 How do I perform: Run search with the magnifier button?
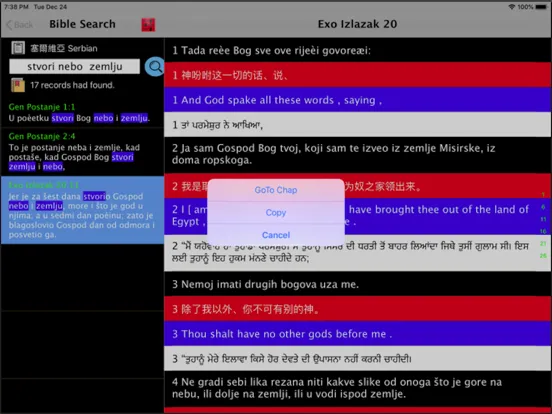(155, 67)
